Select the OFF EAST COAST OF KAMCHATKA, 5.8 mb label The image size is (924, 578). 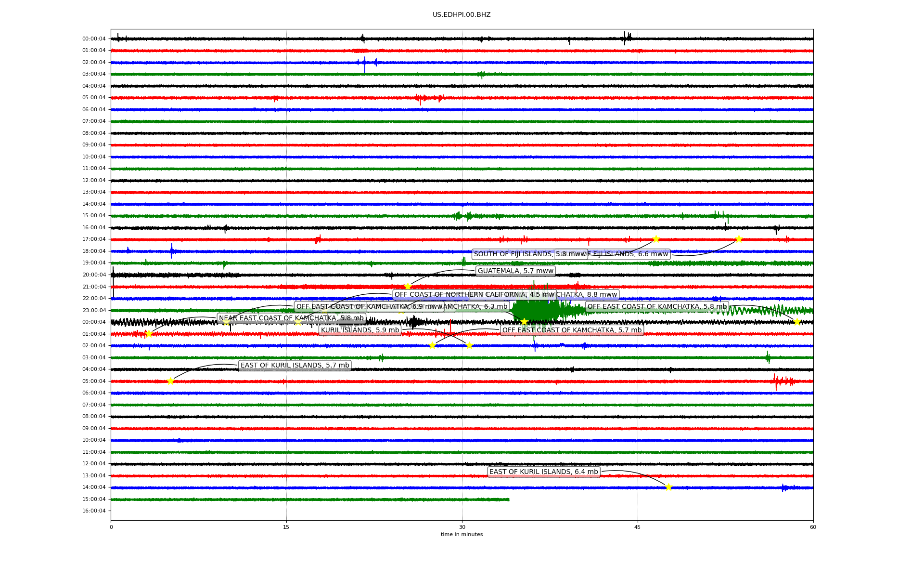(x=657, y=307)
